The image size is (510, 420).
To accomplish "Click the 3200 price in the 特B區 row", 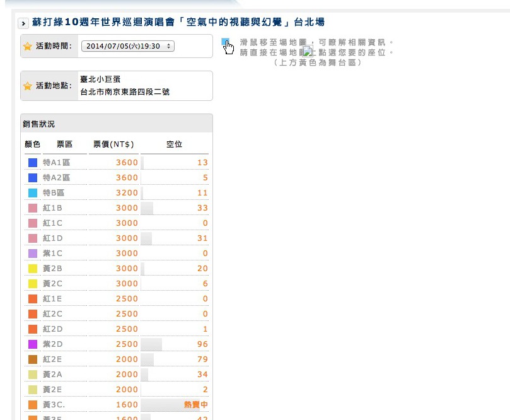I will [127, 193].
